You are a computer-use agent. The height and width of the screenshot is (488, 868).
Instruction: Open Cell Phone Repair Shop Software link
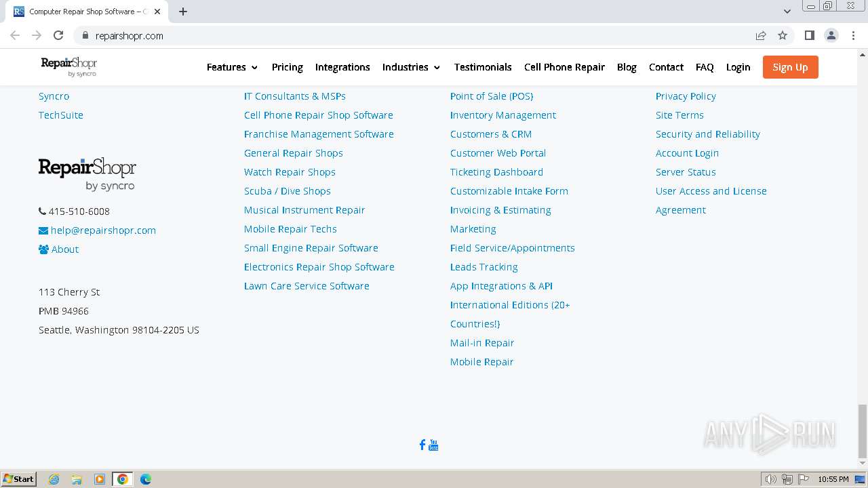319,115
